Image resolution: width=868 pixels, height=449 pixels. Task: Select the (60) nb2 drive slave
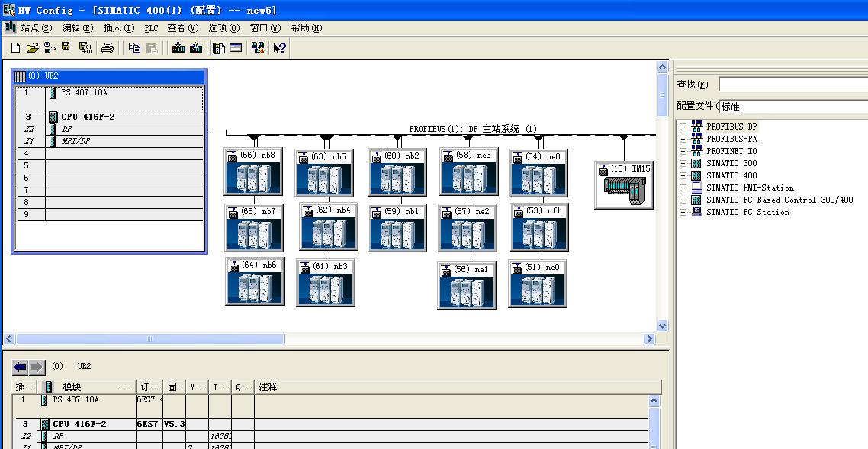pos(397,172)
